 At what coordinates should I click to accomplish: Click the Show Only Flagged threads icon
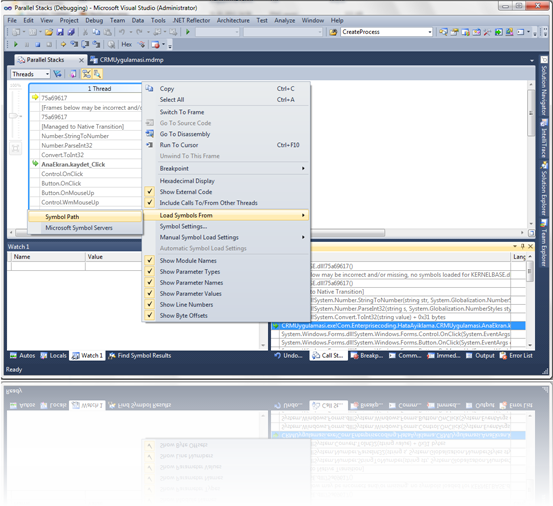pos(57,74)
